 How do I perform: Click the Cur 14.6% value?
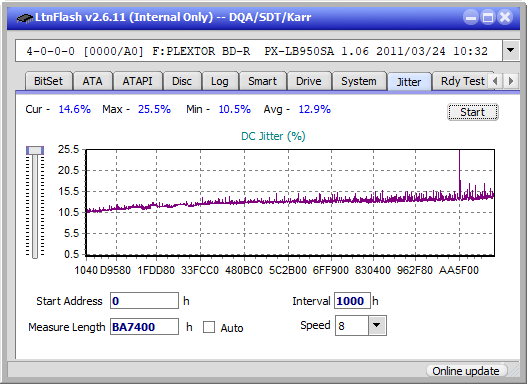[x=74, y=109]
